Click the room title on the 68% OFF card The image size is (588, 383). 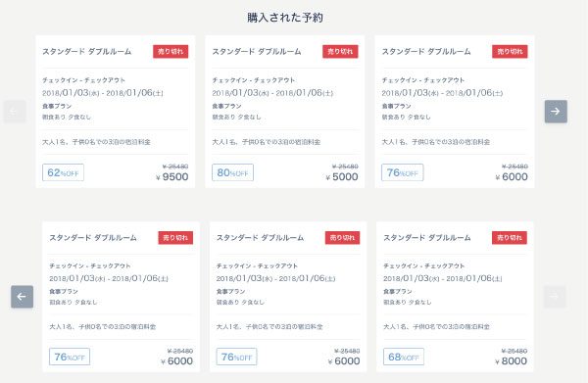(426, 238)
